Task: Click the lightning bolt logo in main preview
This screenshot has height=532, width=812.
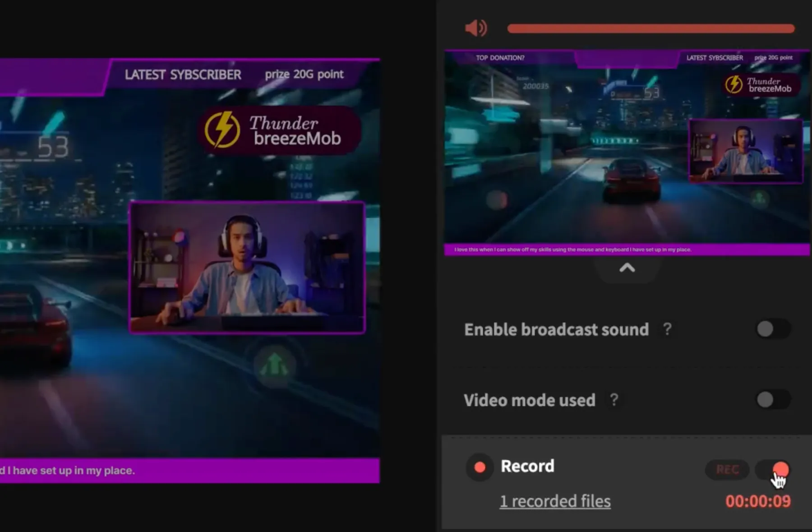Action: click(x=221, y=130)
